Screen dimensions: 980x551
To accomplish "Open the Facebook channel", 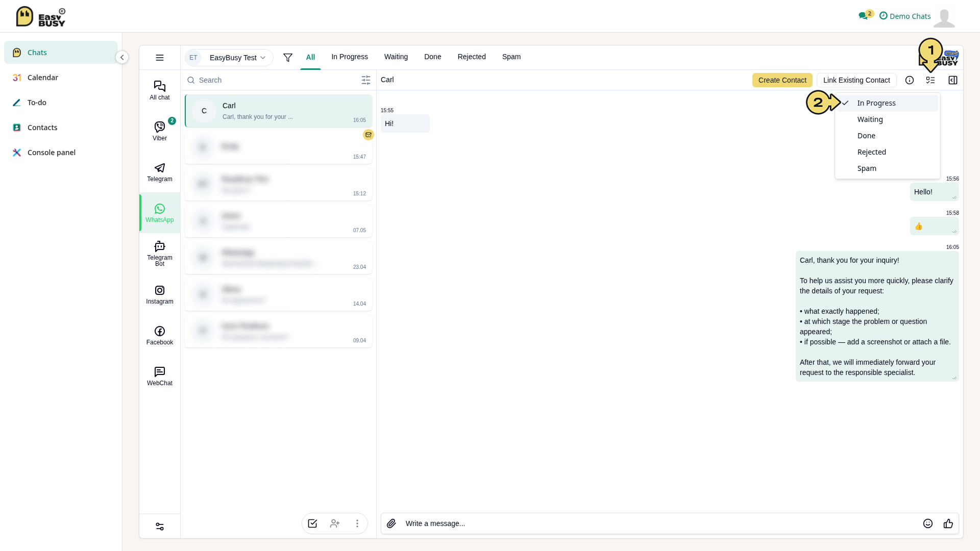I will 160,335.
